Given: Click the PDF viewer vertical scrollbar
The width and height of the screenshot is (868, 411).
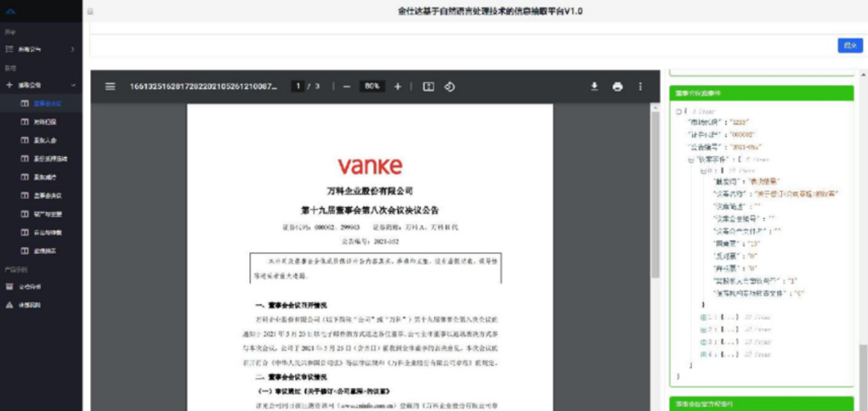Looking at the screenshot, I should tap(655, 193).
